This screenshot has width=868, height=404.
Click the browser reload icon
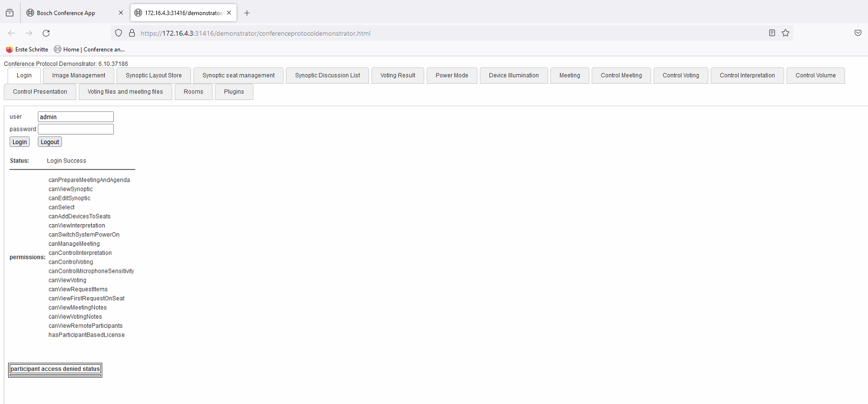[x=46, y=33]
